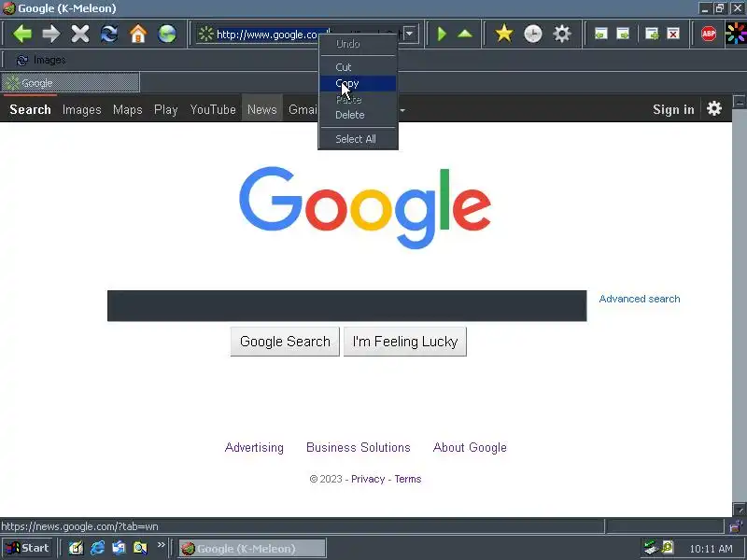747x560 pixels.
Task: Select Google (K-Meleon) taskbar button
Action: (x=252, y=549)
